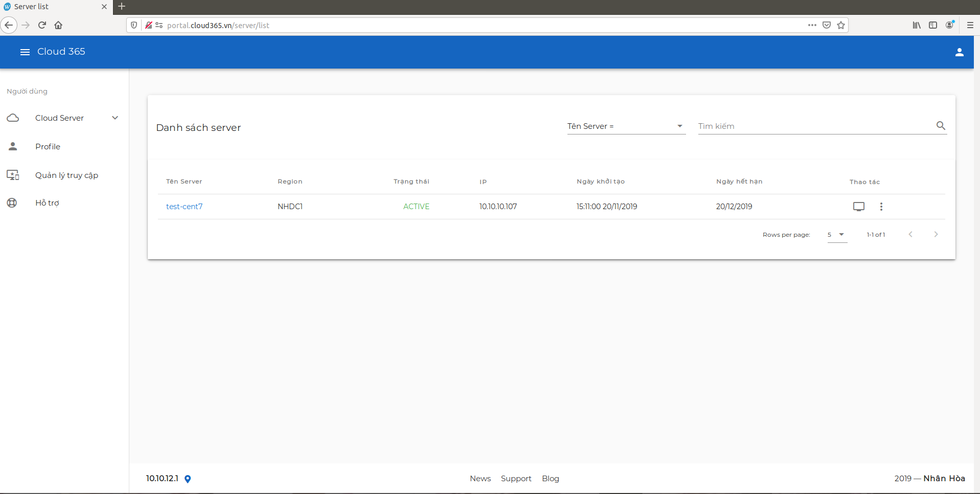Reload the current page
This screenshot has width=980, height=494.
click(42, 25)
